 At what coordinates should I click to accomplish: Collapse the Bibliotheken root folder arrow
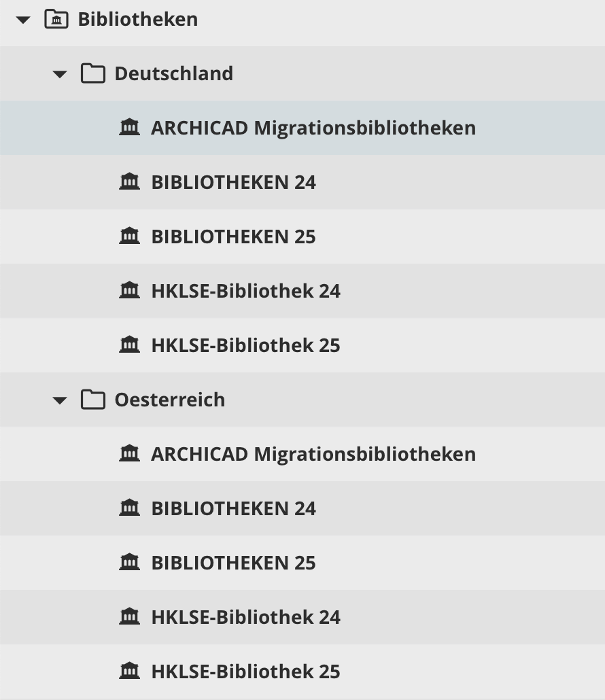(x=23, y=20)
